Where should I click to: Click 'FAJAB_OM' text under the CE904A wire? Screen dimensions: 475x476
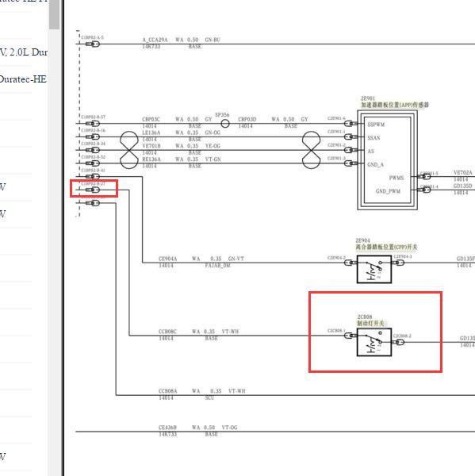[217, 265]
